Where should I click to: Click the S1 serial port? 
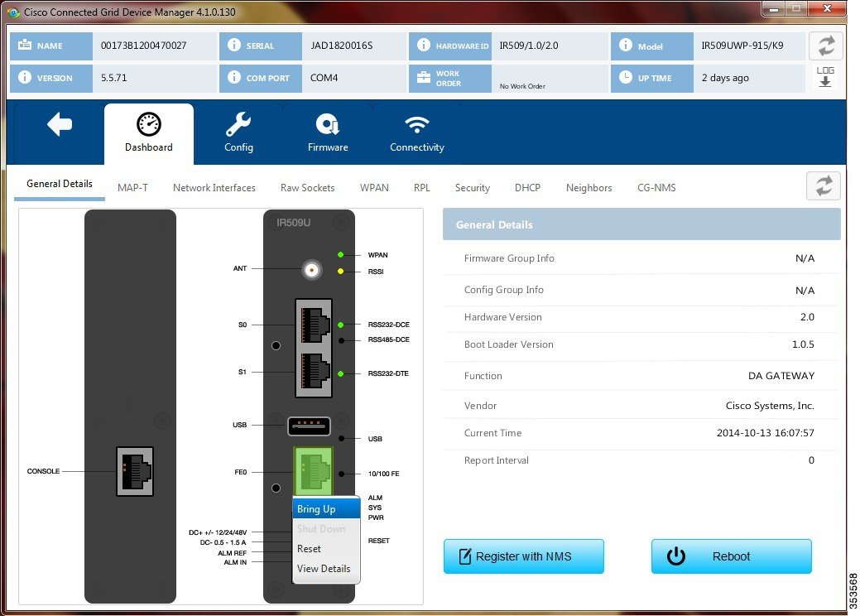point(314,372)
